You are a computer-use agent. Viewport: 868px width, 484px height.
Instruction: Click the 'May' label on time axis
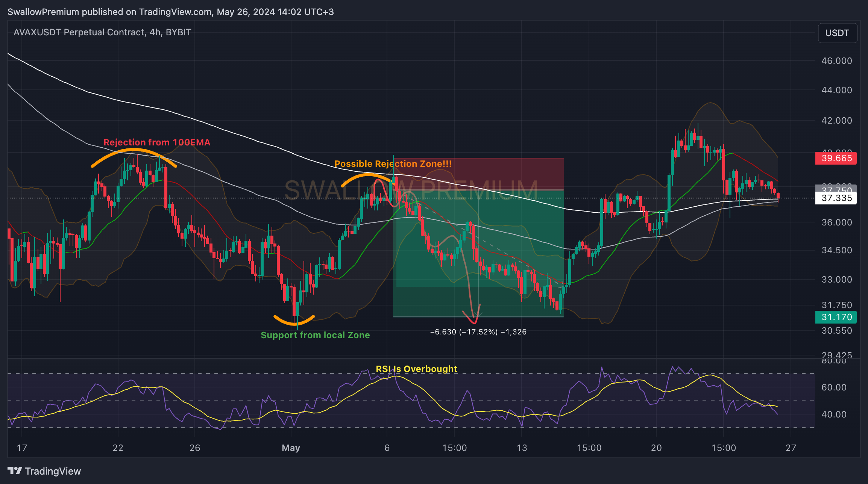(291, 448)
